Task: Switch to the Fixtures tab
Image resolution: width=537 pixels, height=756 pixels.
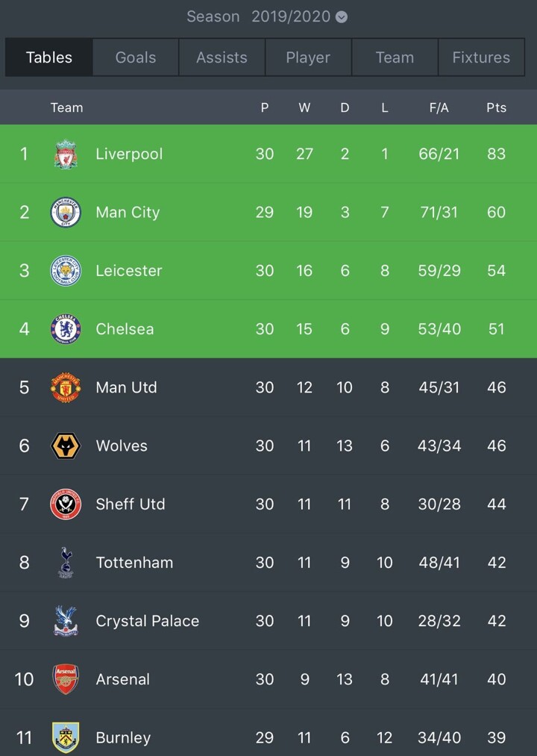Action: [x=481, y=57]
